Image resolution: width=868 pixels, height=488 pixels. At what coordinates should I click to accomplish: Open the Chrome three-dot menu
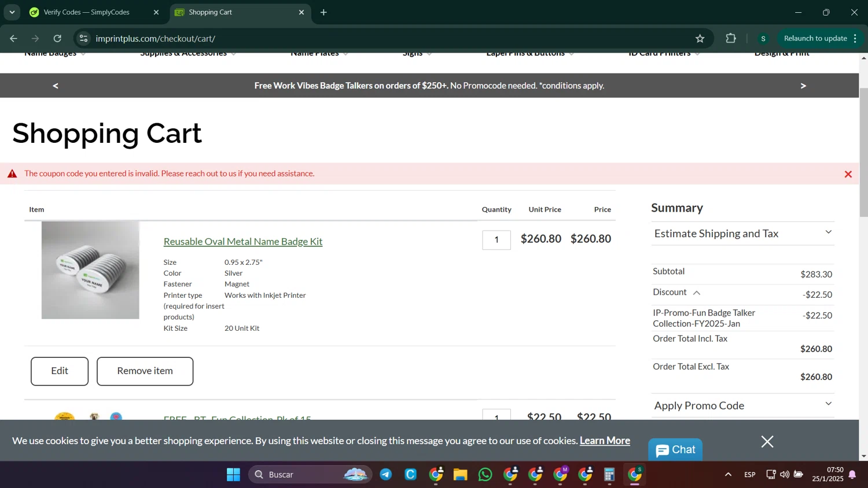[855, 38]
